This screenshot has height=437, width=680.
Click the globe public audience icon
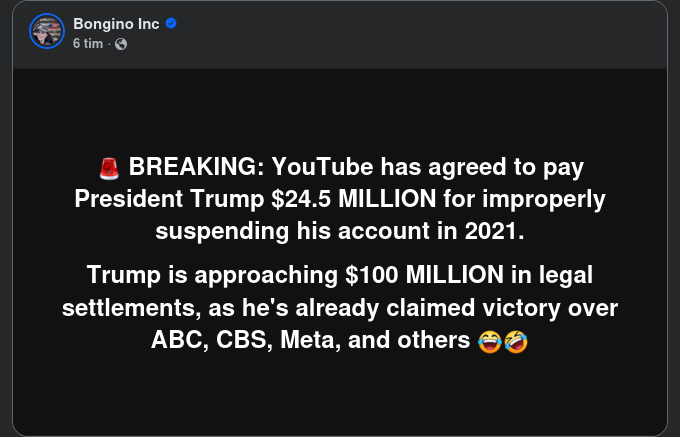pos(121,43)
